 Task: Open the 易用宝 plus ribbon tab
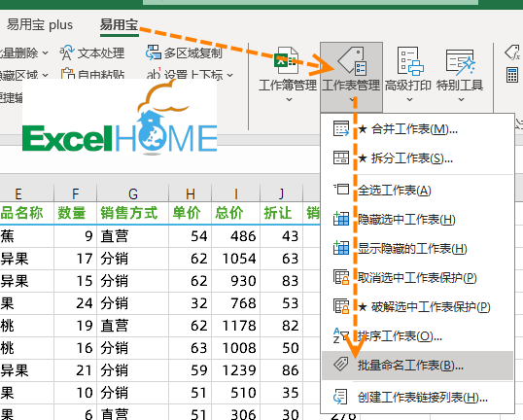(40, 24)
